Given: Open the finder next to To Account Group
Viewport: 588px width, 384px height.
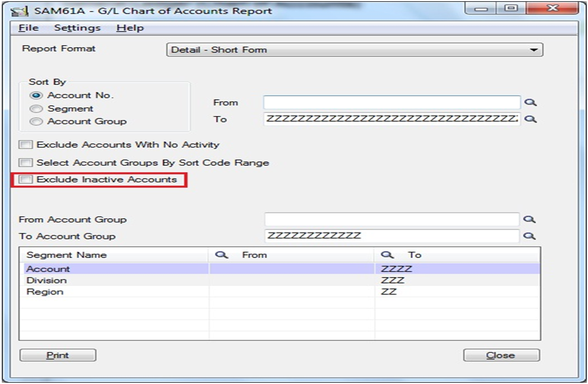Looking at the screenshot, I should point(529,236).
